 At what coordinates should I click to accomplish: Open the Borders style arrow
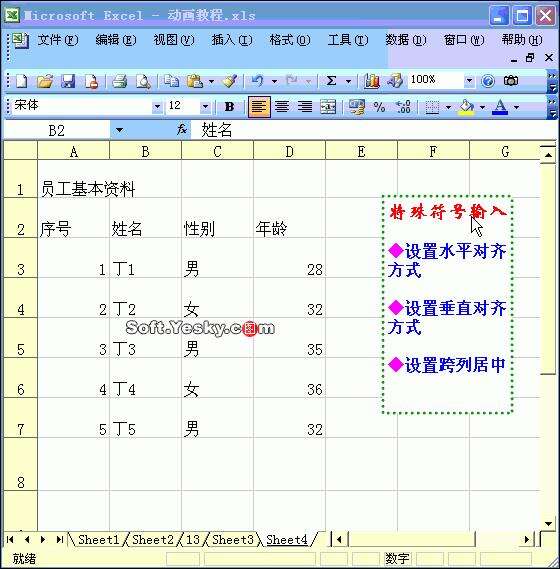tap(449, 107)
